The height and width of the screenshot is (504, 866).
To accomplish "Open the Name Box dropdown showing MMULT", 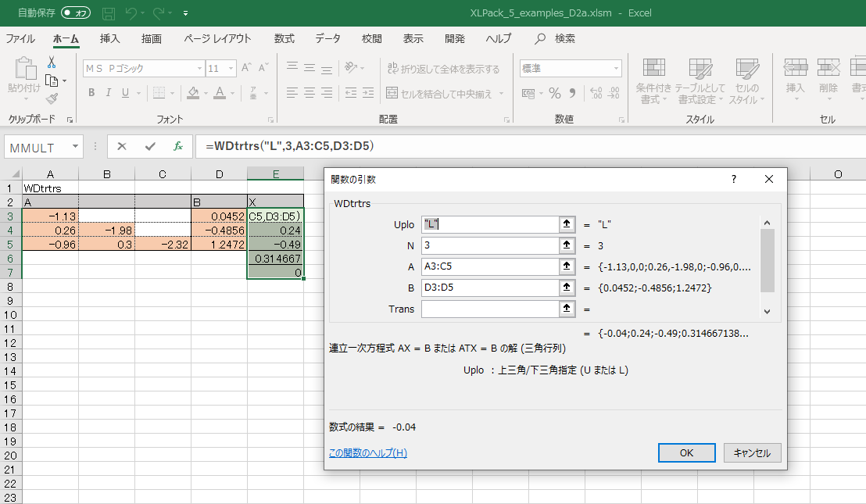I will pos(76,146).
